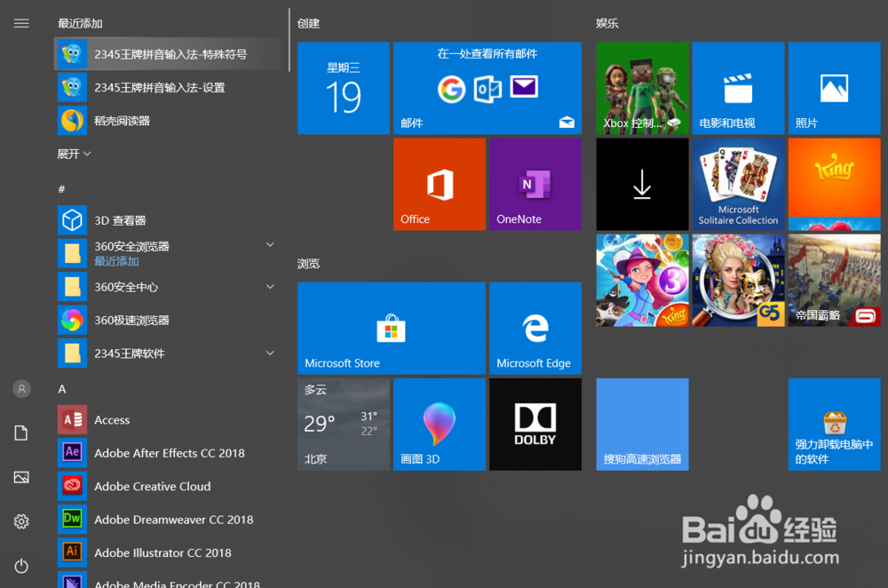888x588 pixels.
Task: Launch Adobe Illustrator CC 2018
Action: 167,552
